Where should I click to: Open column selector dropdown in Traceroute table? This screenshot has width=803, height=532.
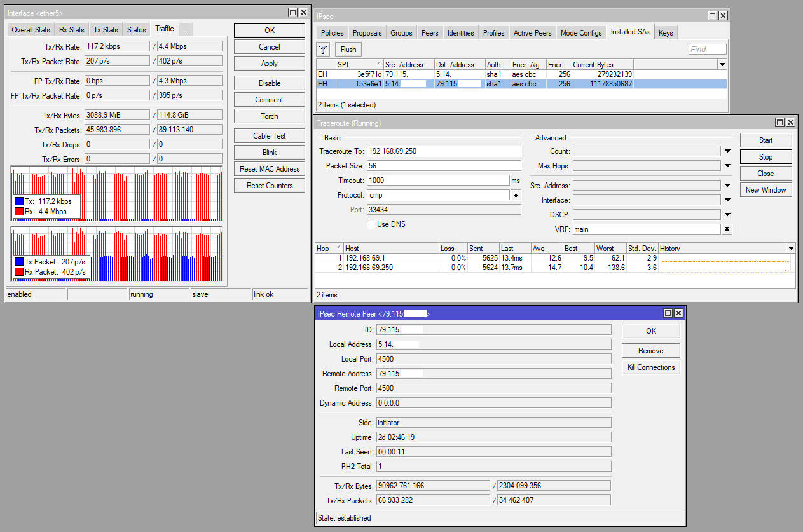coord(790,248)
